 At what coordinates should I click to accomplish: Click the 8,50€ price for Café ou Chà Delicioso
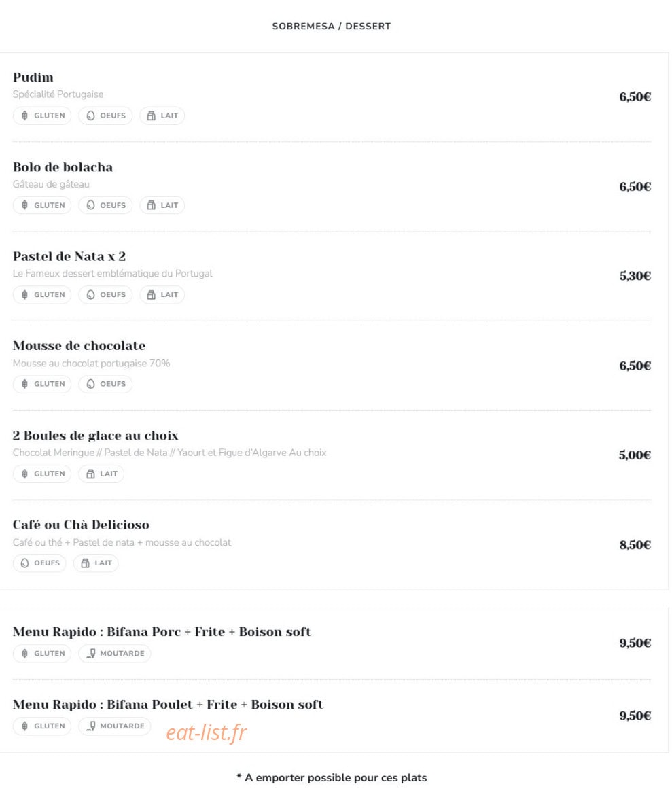pos(635,545)
